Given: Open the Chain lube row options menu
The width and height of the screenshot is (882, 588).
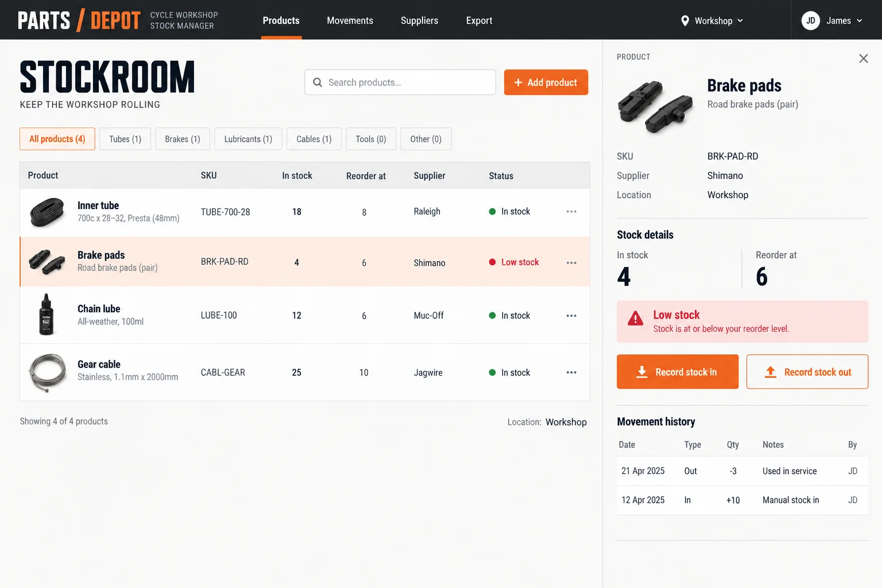Looking at the screenshot, I should [571, 316].
